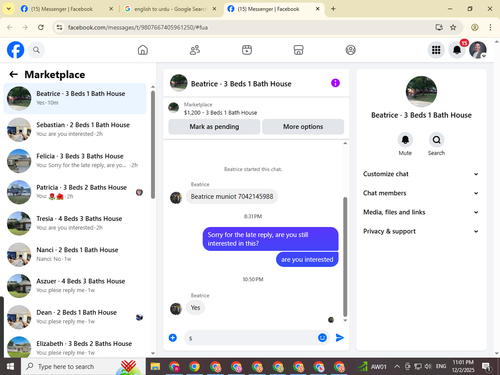This screenshot has width=500, height=375.
Task: Reload the page in browser toolbar
Action: tap(41, 27)
